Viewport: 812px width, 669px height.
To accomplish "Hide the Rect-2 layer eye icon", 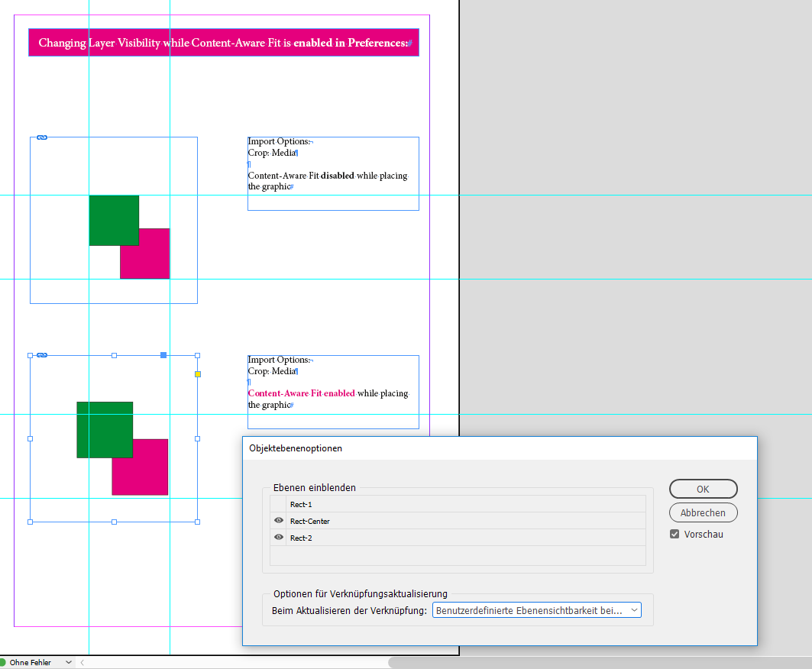I will [279, 537].
